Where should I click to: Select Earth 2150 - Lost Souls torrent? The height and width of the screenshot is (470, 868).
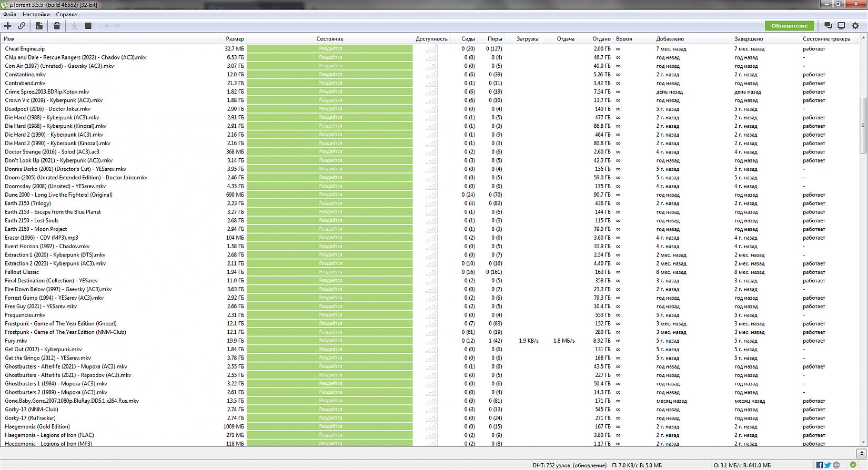click(32, 221)
